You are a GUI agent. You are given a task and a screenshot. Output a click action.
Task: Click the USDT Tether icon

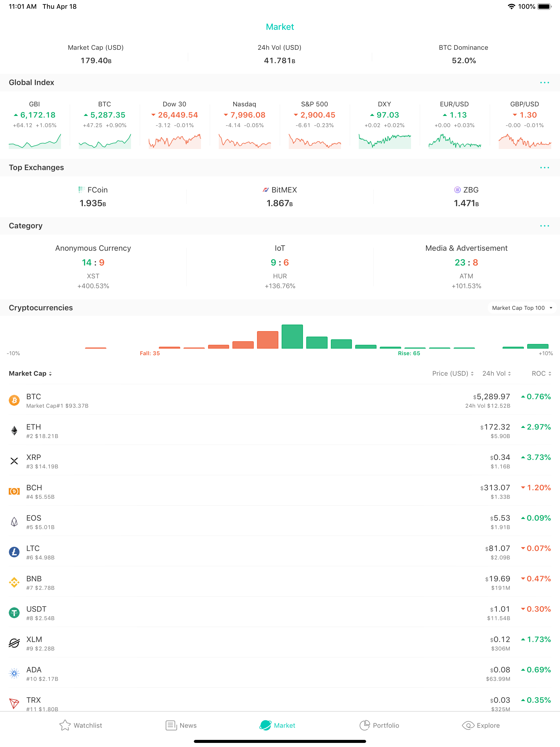(14, 612)
